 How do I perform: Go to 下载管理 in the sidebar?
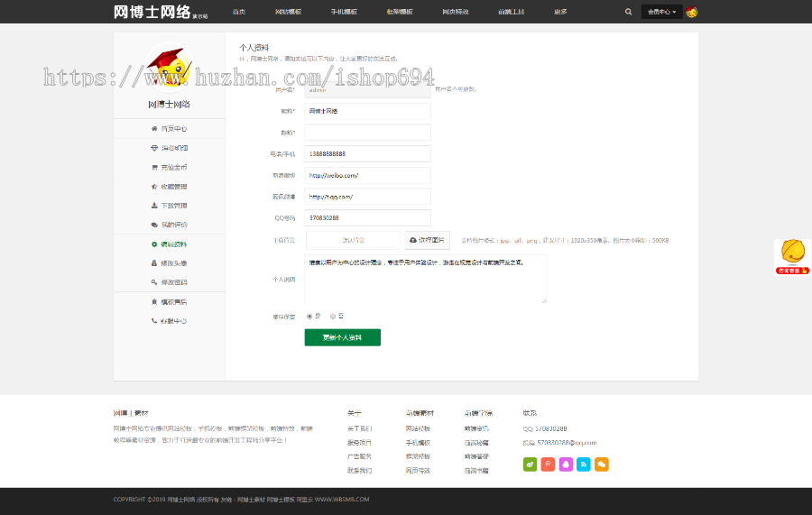pyautogui.click(x=170, y=206)
